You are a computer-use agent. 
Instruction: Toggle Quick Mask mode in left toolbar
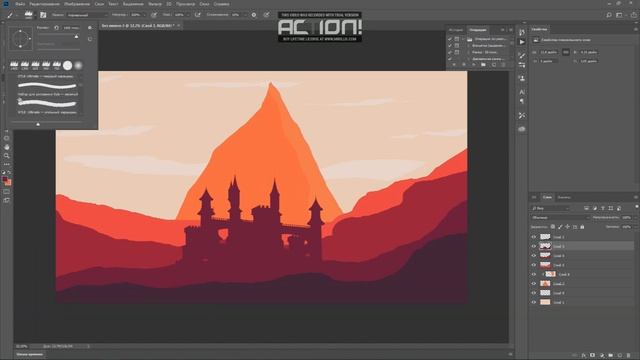[7, 191]
